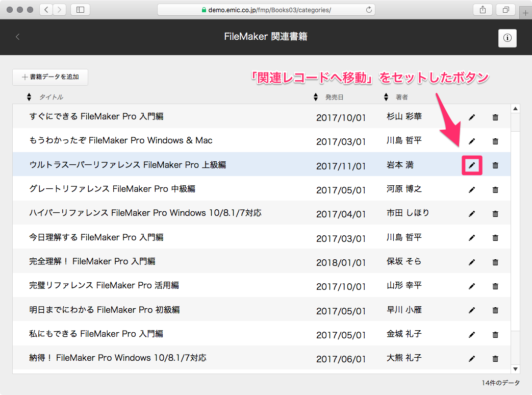Viewport: 532px width, 395px height.
Task: Trash the 完璧リファレンス 活用編 row
Action: pos(495,286)
